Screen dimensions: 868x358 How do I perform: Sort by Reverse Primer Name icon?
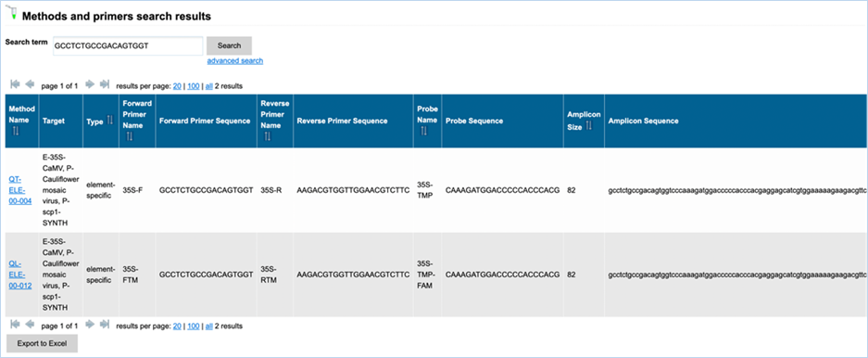point(268,136)
